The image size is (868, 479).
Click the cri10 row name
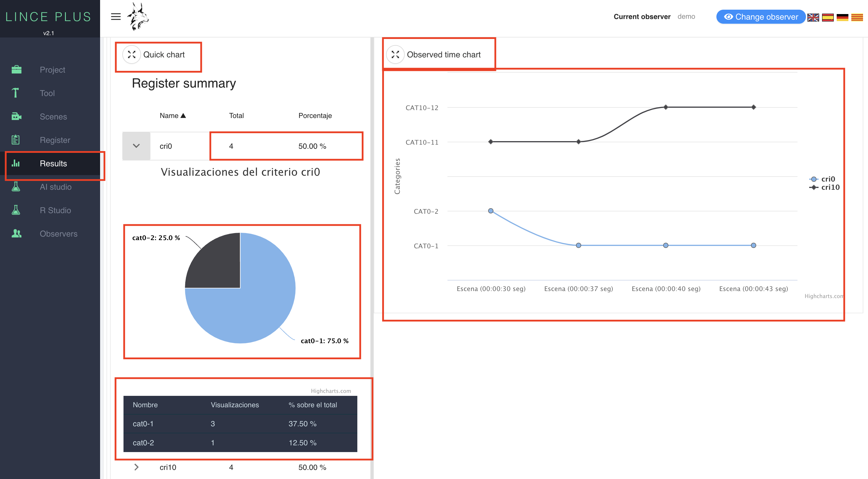(168, 467)
